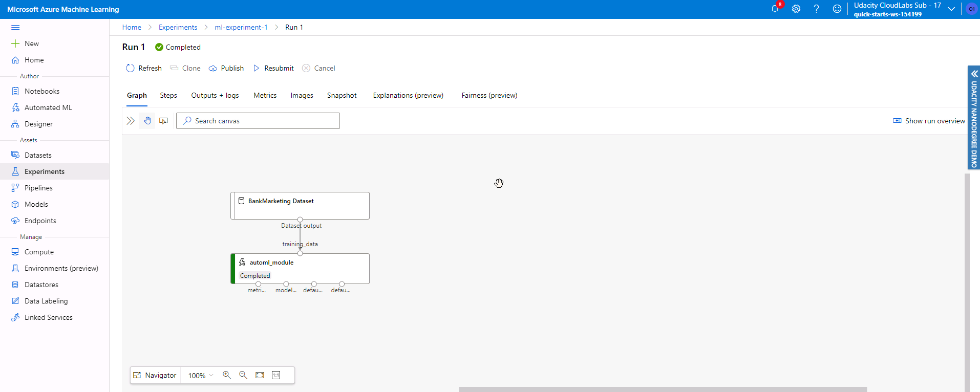Image resolution: width=980 pixels, height=392 pixels.
Task: Click the Dataset output port
Action: point(300,220)
